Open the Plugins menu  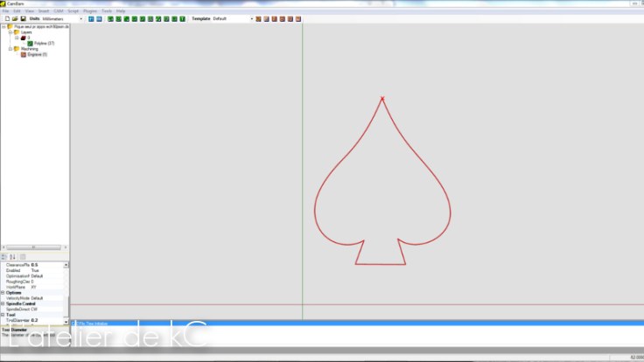point(89,10)
